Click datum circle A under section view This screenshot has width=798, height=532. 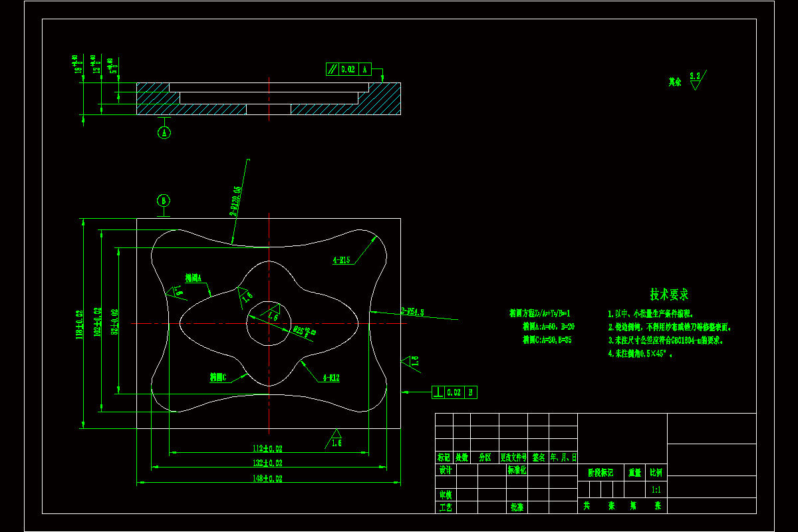tap(164, 133)
